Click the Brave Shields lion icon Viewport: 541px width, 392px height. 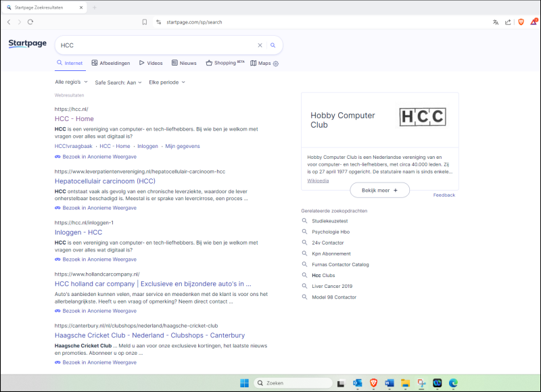[x=521, y=22]
